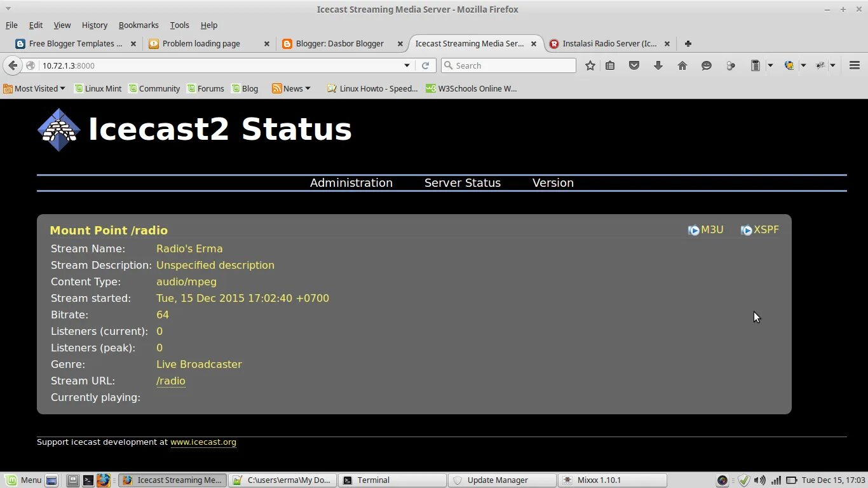The height and width of the screenshot is (488, 868).
Task: Click the camera-lens tray icon
Action: (x=722, y=480)
